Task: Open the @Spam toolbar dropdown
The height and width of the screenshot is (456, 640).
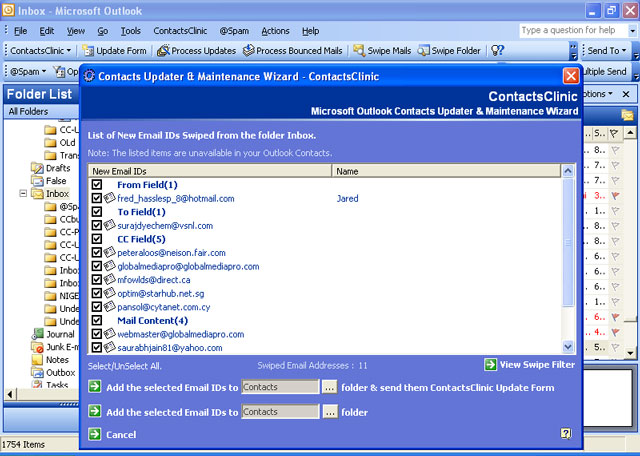Action: pyautogui.click(x=28, y=72)
